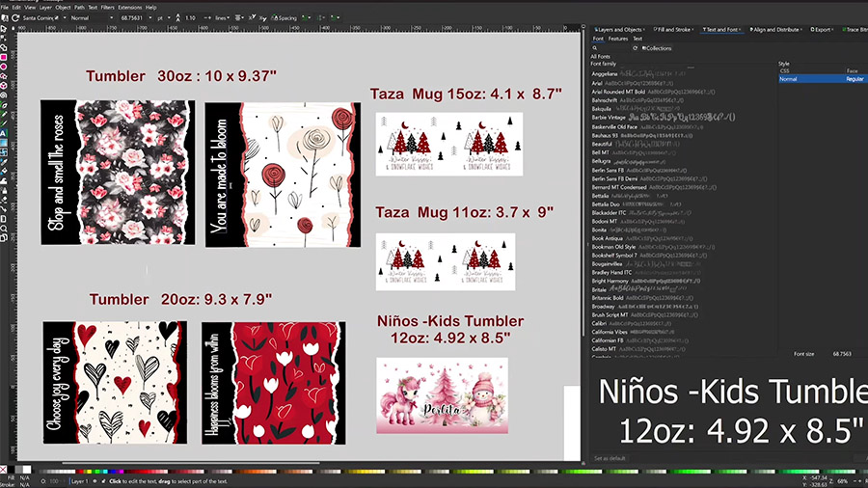Pick the Rectangle tool in the toolbox
Viewport: 868px width, 488px height.
coord(4,57)
